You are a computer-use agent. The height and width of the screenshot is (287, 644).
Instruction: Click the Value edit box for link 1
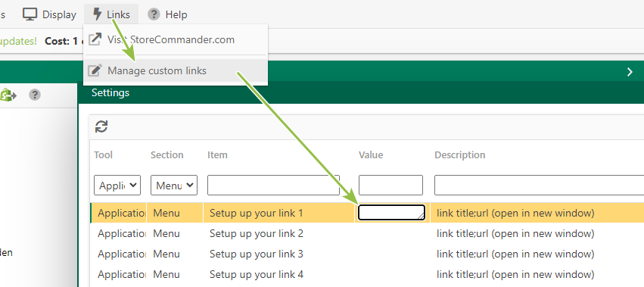(x=391, y=213)
